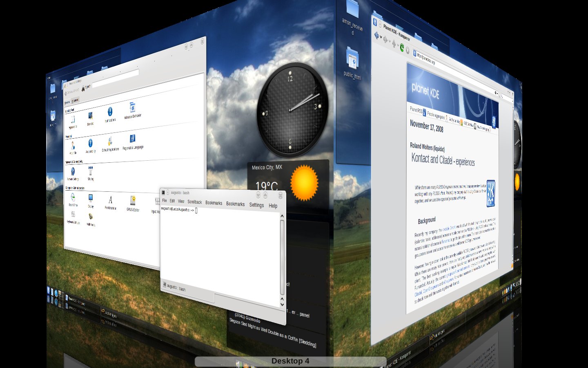Open 'Kontact and Citadel - experiences' article
The image size is (588, 368).
pyautogui.click(x=443, y=160)
